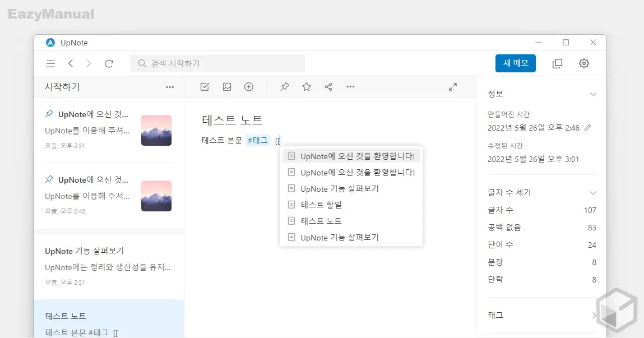Click the 테스트 노트 title in editor

tap(232, 120)
